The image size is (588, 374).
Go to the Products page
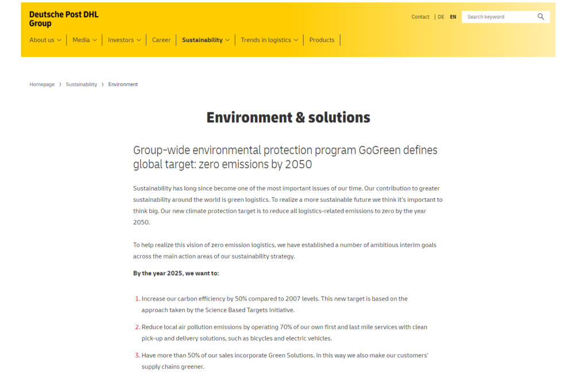coord(322,40)
